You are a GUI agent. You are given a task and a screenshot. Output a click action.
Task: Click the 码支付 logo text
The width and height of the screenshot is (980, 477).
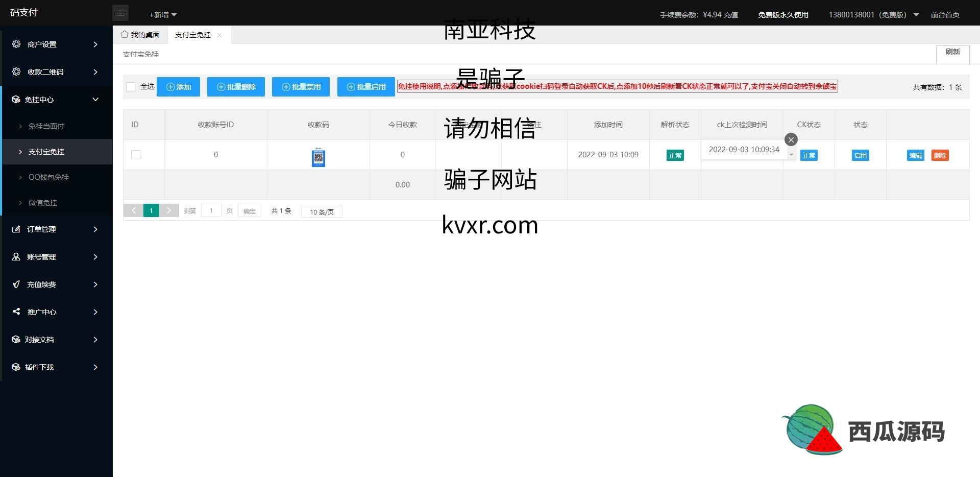click(24, 12)
